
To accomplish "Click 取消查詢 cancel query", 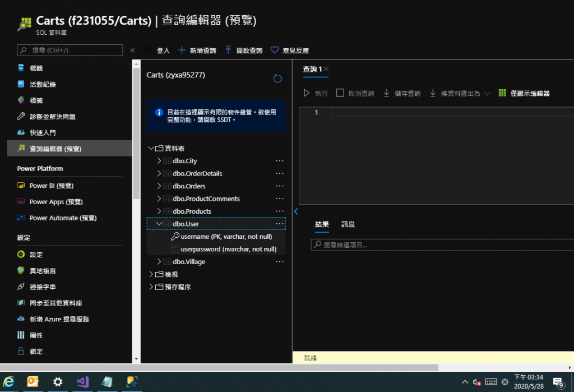I will click(355, 93).
